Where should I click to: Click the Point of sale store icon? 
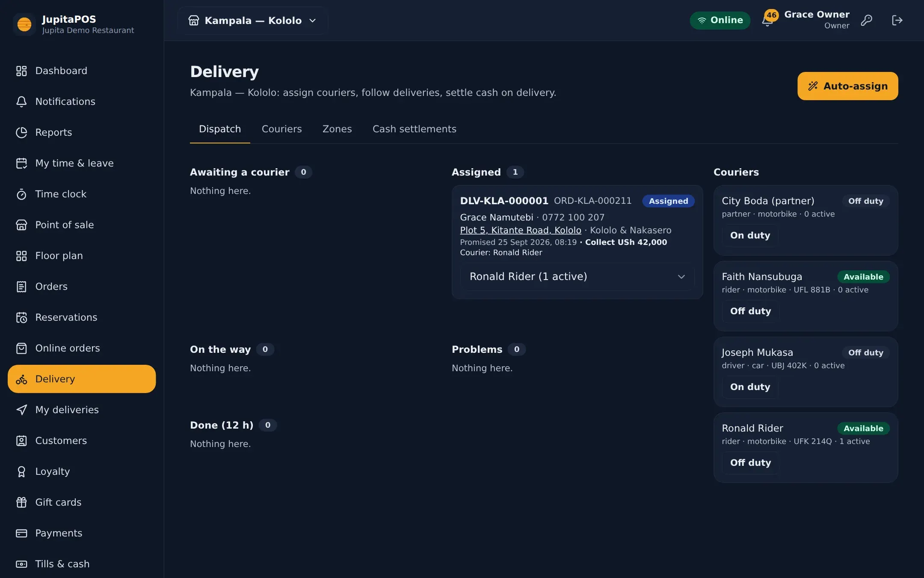click(x=21, y=225)
